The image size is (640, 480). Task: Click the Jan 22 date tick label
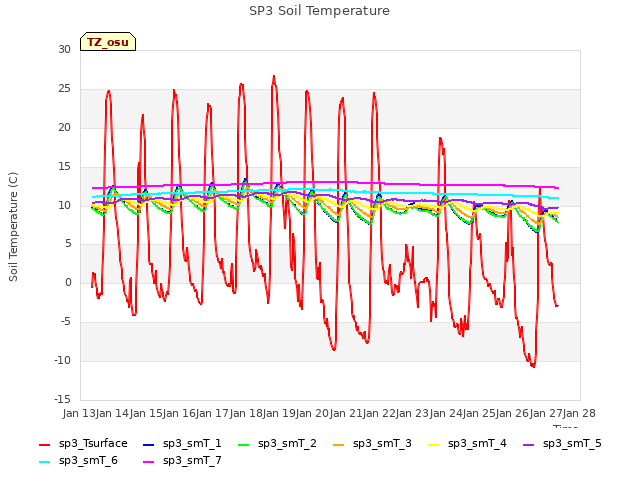pos(379,413)
